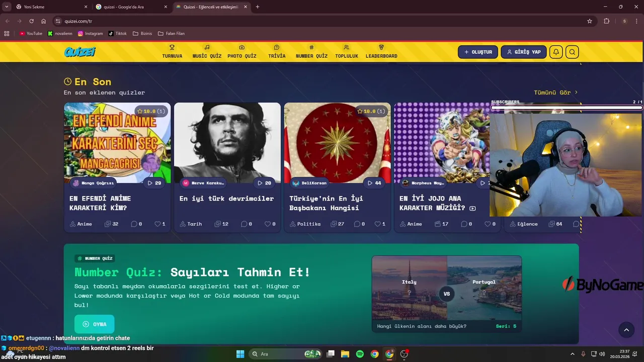The width and height of the screenshot is (644, 362).
Task: Switch to the quizei Google'da Ara tab
Action: point(132,7)
